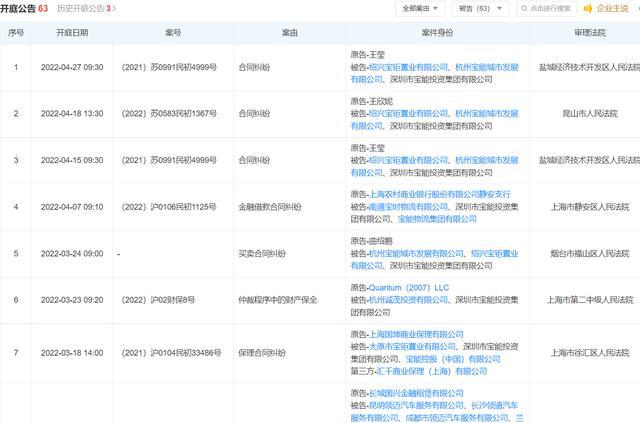Open the 昆明领迈汽车服务有限公司 link

416,405
